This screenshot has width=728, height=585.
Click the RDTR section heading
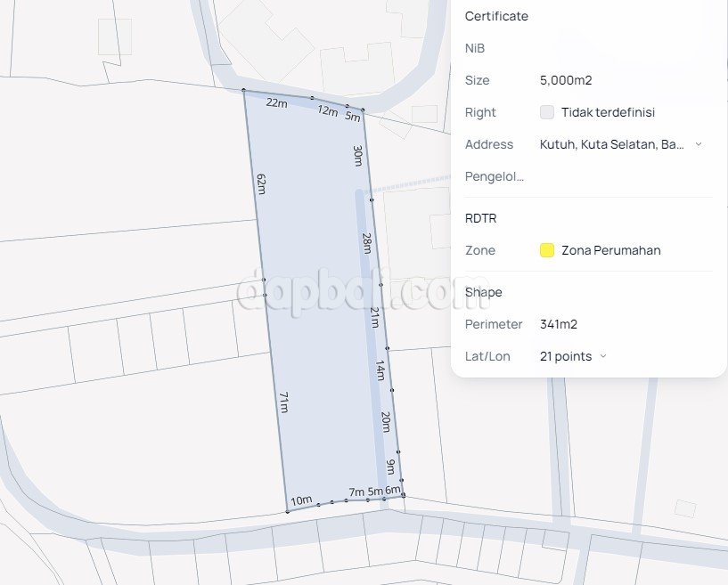click(x=481, y=218)
